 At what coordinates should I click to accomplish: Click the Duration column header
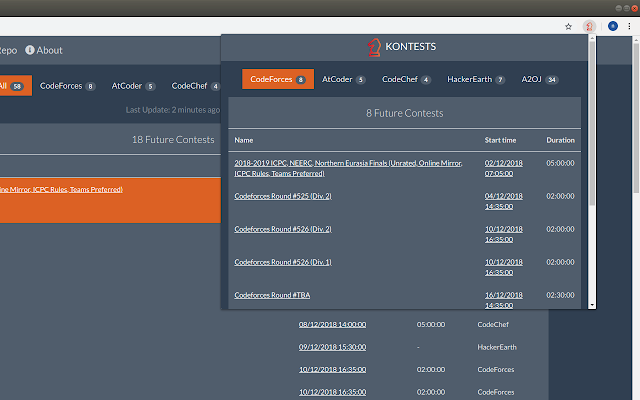[x=560, y=140]
